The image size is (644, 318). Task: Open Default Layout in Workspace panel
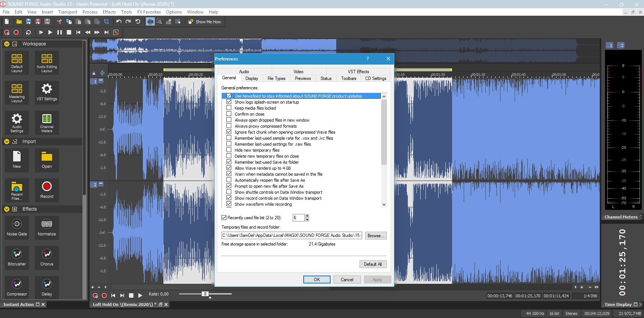click(x=17, y=63)
